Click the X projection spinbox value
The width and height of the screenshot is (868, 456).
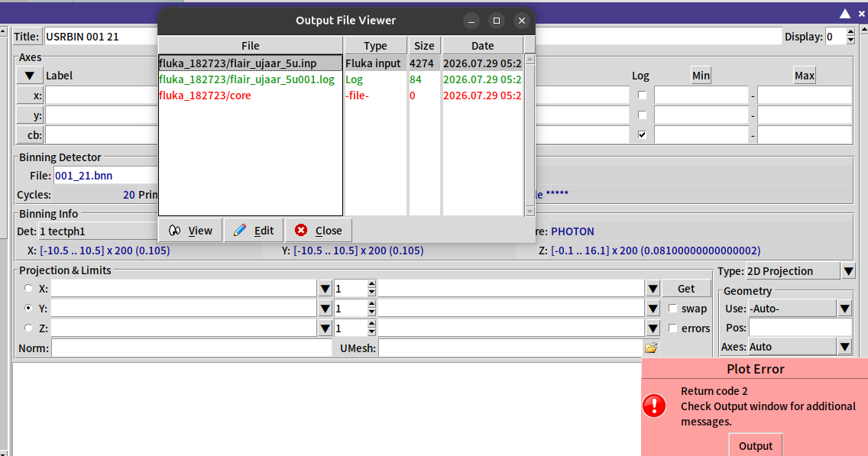pos(350,288)
